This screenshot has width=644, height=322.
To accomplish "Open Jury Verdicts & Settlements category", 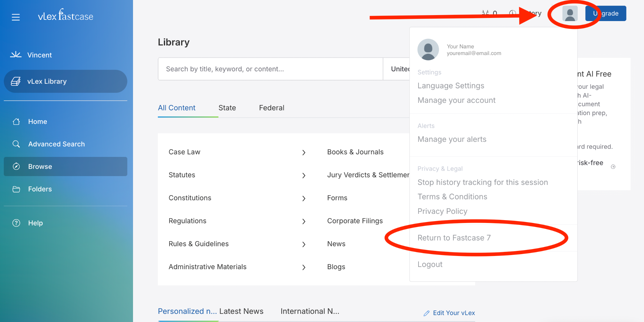I will [368, 175].
